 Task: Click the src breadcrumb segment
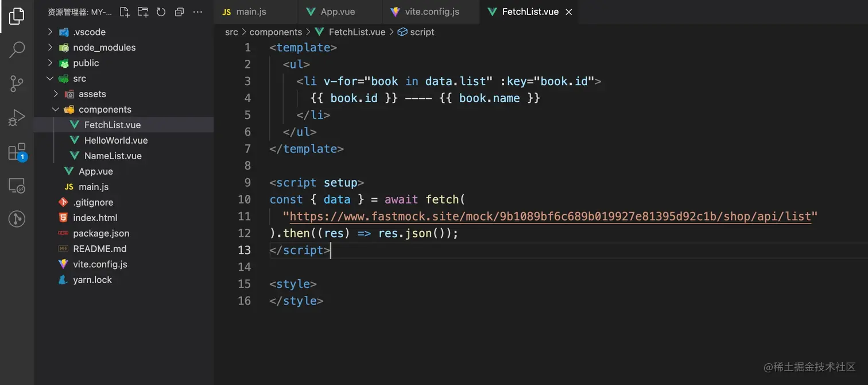pyautogui.click(x=231, y=32)
